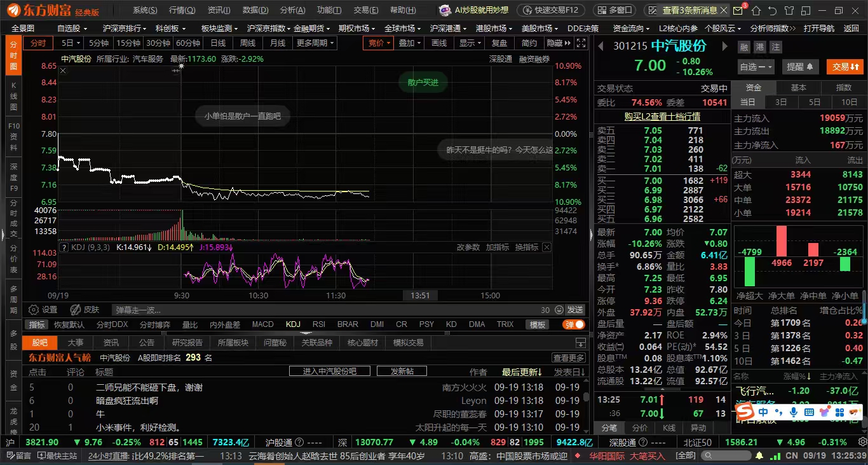868x465 pixels.
Task: Close the chart overlay X top-left
Action: point(63,71)
